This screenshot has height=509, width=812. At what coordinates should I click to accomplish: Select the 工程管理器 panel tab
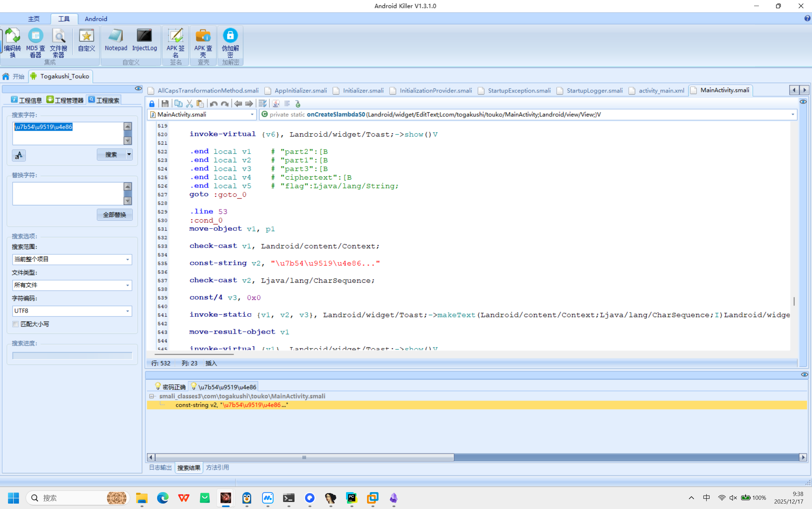pos(65,100)
